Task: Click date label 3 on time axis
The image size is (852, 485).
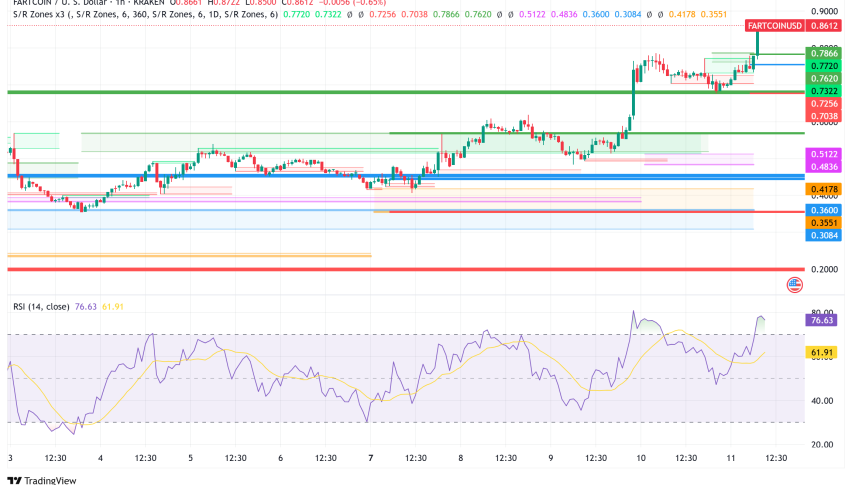Action: 10,458
